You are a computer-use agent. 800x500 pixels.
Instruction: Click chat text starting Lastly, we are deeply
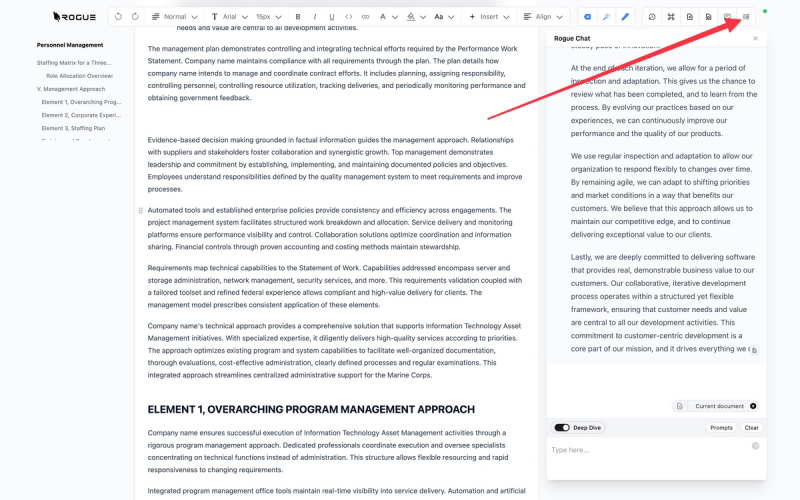point(663,303)
